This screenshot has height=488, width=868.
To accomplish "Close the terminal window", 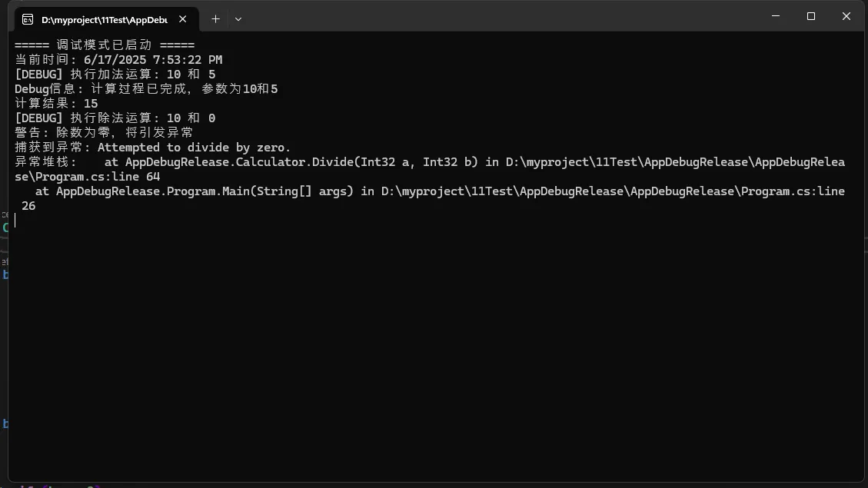I will pyautogui.click(x=846, y=16).
